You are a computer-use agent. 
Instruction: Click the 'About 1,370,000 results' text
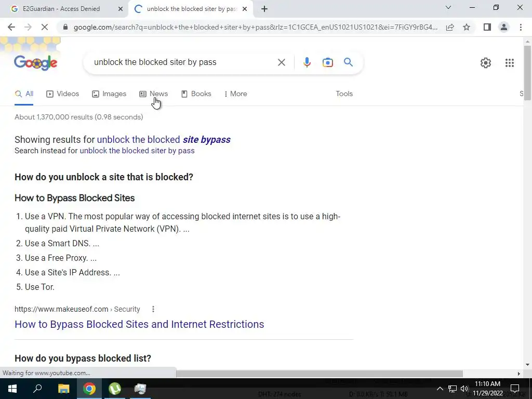click(x=79, y=117)
